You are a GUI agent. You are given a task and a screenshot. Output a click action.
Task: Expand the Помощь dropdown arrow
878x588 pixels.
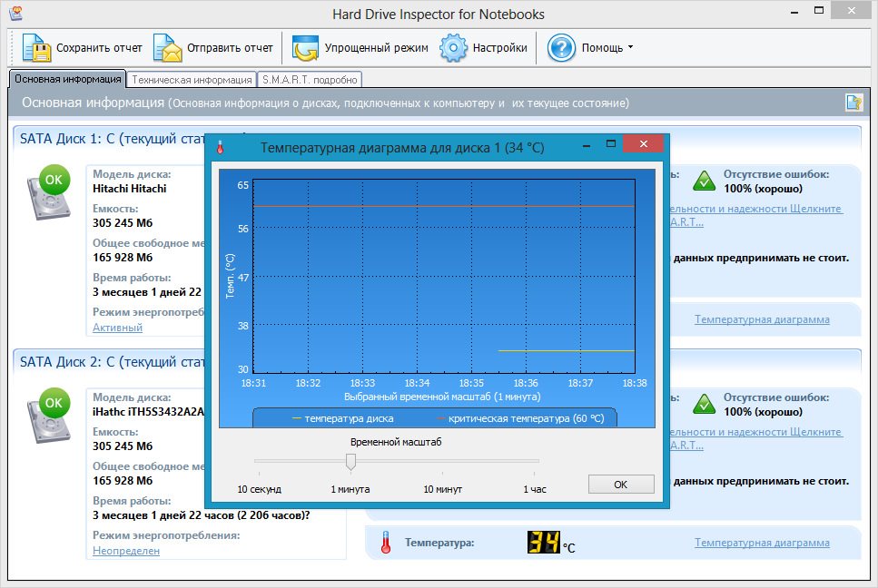coord(630,47)
